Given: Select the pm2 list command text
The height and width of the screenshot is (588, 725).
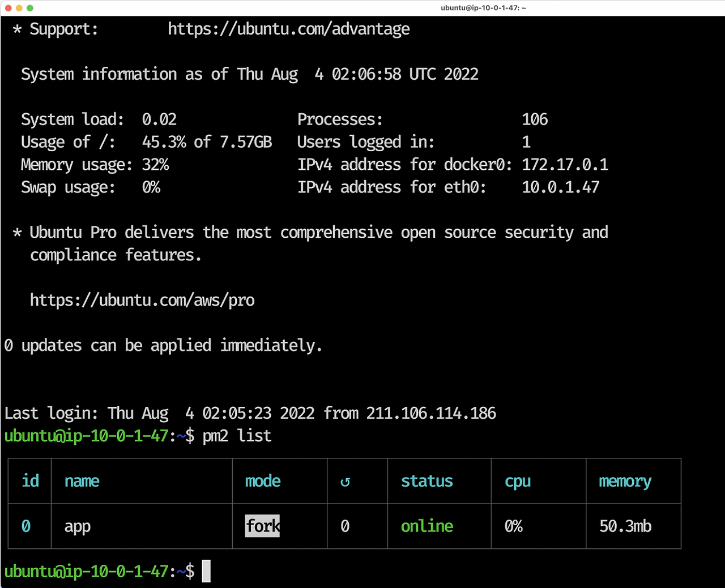Looking at the screenshot, I should coord(237,436).
